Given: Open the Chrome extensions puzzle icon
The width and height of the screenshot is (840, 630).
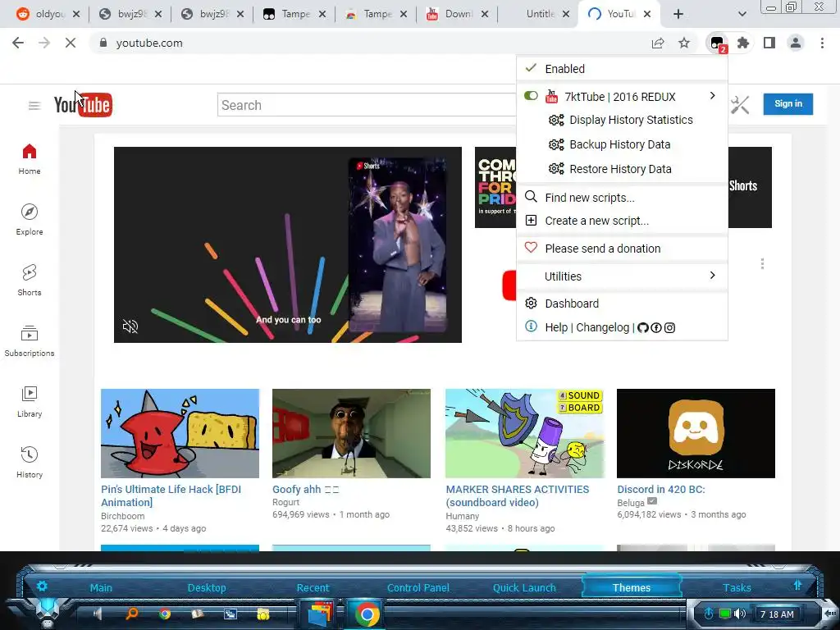Looking at the screenshot, I should 743,43.
